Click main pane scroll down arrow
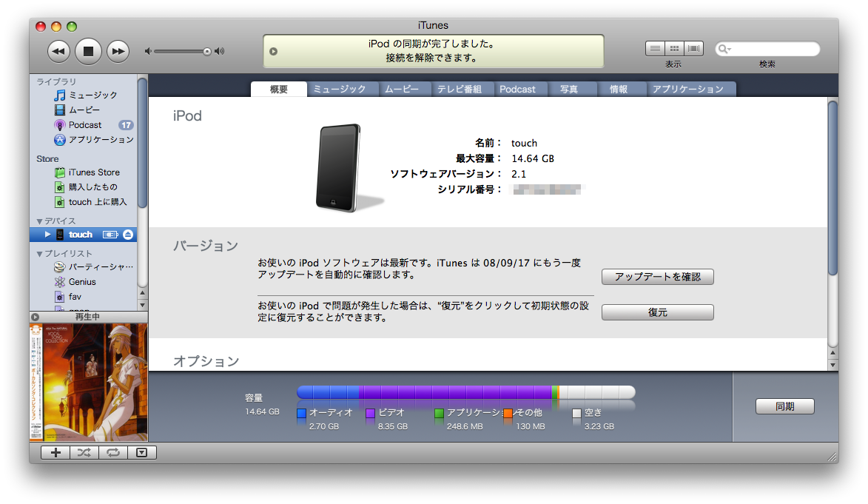Viewport: 868px width, 504px height. (833, 365)
